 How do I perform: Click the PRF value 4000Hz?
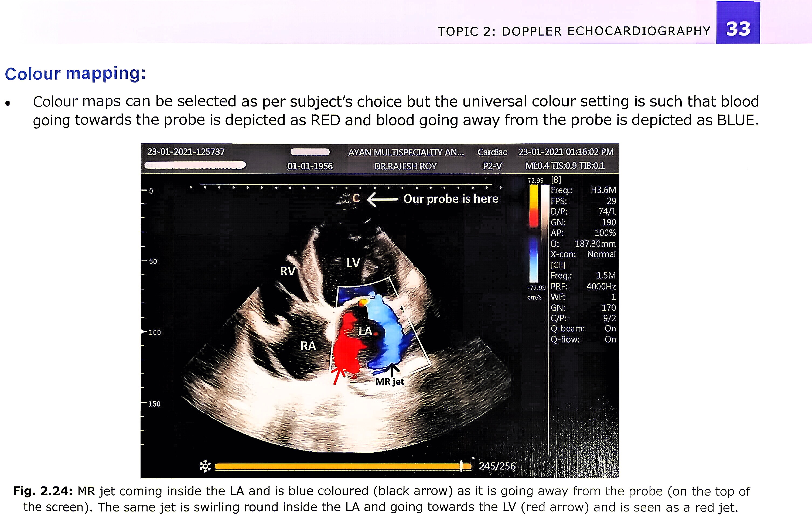(601, 286)
